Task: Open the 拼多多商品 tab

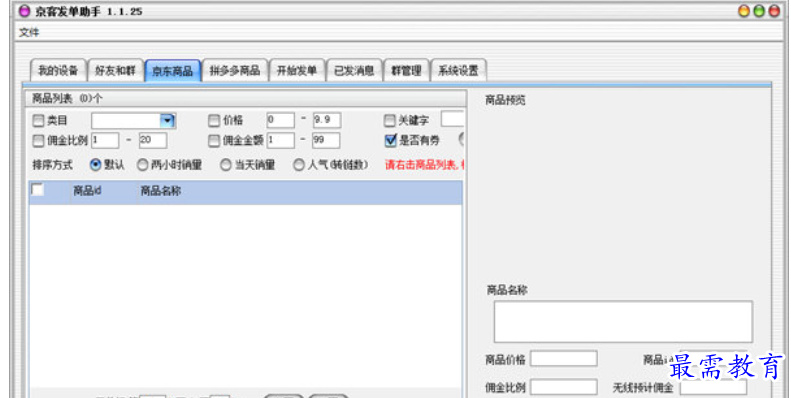Action: tap(235, 71)
